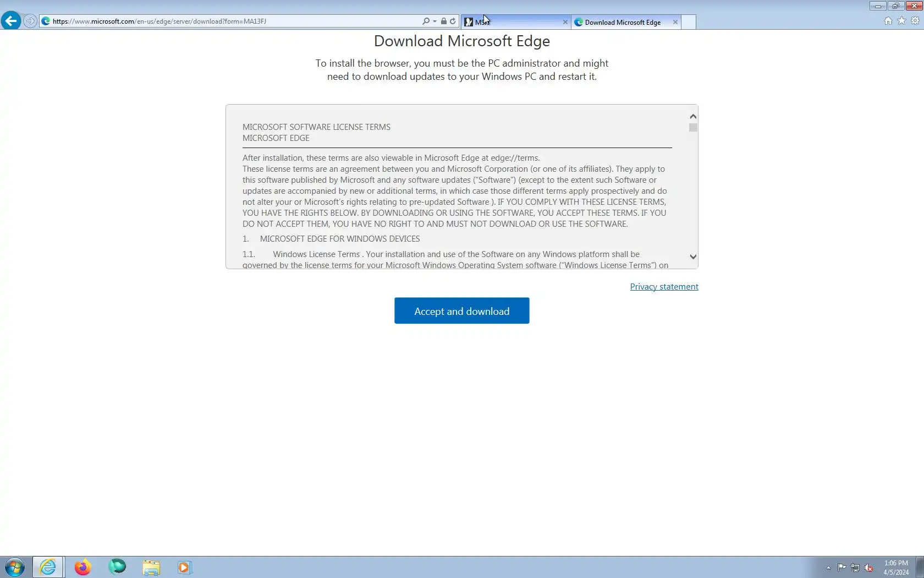The height and width of the screenshot is (578, 924).
Task: Click the license terms scrollbar thumb
Action: pyautogui.click(x=693, y=128)
